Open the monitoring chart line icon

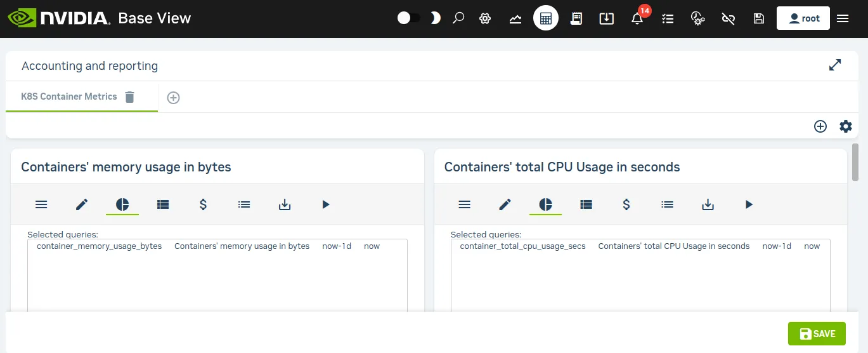click(515, 18)
